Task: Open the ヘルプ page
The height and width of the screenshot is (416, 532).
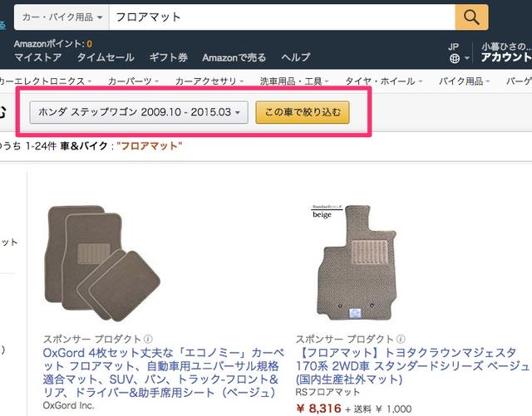Action: point(296,57)
